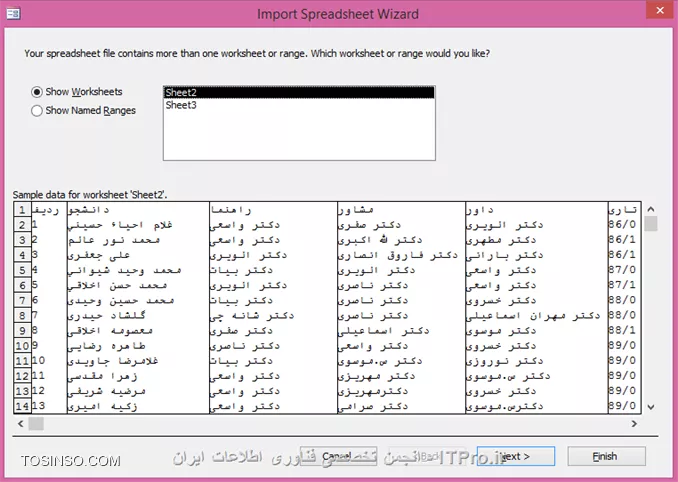Click cell 'زهرا مقدسی' in row 12
678x482 pixels.
point(138,376)
